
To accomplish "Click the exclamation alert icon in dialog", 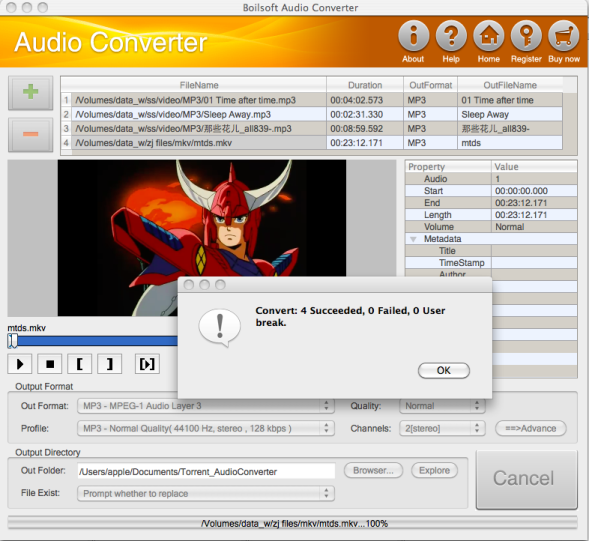I will point(220,328).
